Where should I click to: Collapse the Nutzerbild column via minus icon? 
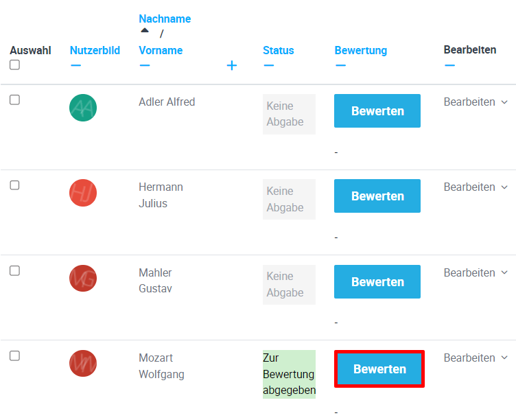[x=75, y=65]
